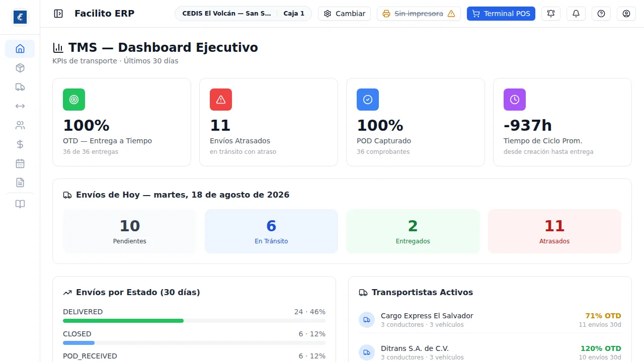Click the POD_RECEIVED status label
This screenshot has width=644, height=362.
point(90,356)
